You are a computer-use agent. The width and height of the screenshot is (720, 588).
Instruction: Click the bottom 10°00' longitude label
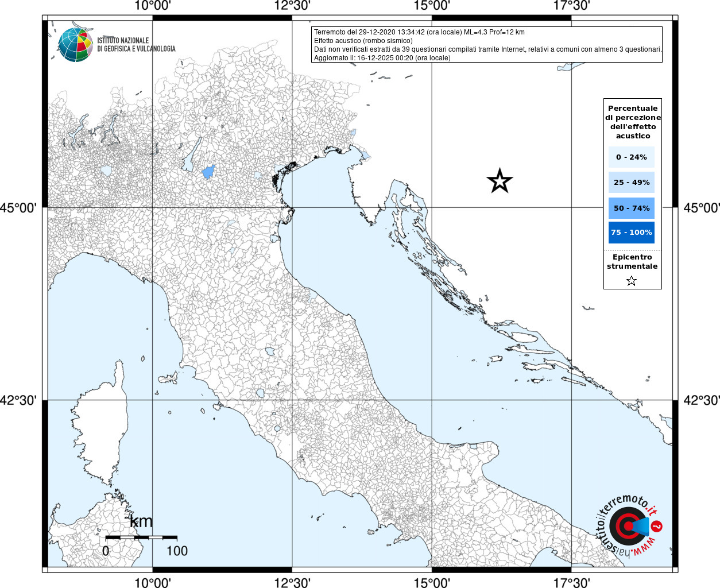pyautogui.click(x=153, y=582)
